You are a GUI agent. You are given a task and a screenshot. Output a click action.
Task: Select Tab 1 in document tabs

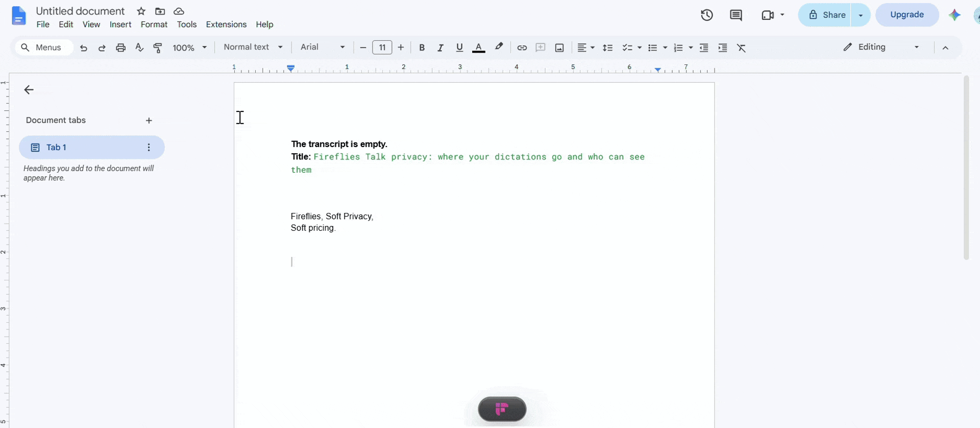92,147
